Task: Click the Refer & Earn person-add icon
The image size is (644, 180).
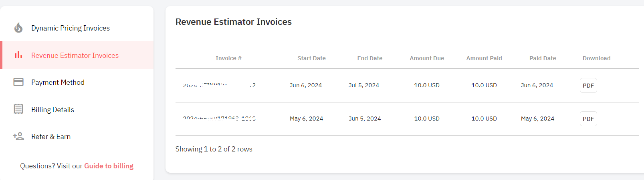Action: click(x=18, y=136)
